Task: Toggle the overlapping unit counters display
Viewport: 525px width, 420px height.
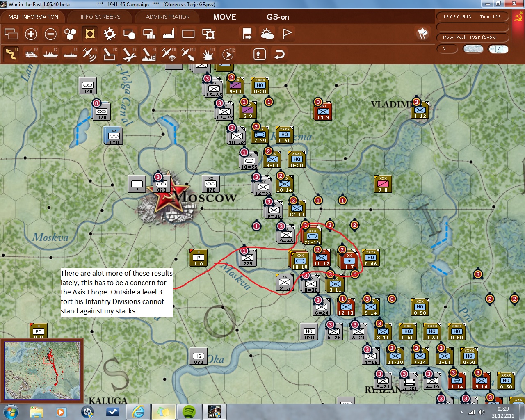Action: (x=11, y=34)
